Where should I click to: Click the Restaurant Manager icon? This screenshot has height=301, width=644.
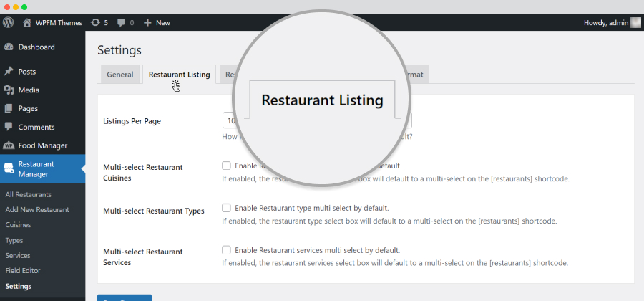coord(9,168)
